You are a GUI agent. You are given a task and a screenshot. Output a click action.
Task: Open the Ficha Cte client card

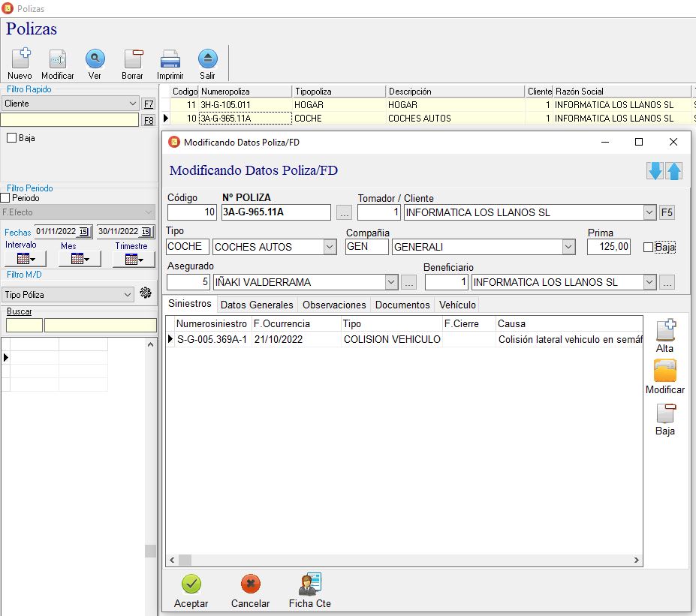(x=310, y=584)
